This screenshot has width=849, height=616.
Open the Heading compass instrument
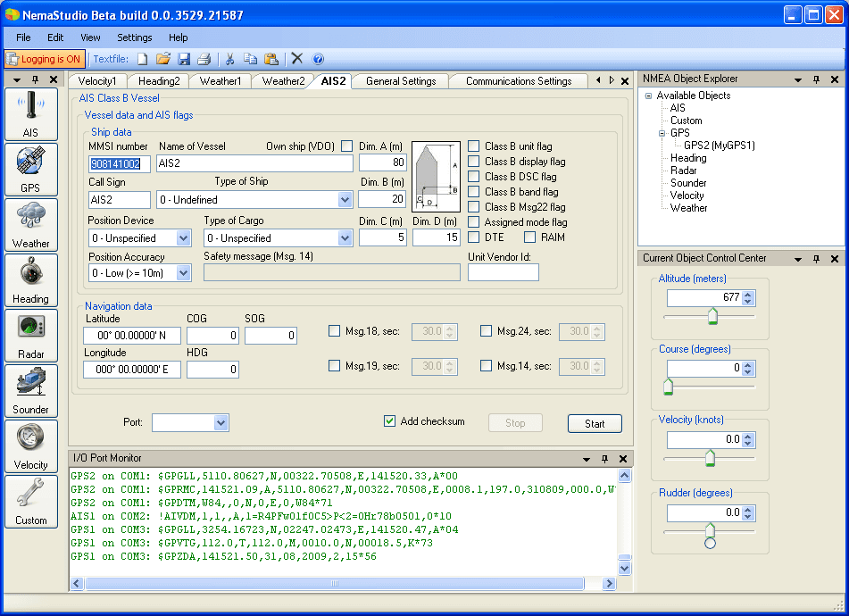pos(31,280)
